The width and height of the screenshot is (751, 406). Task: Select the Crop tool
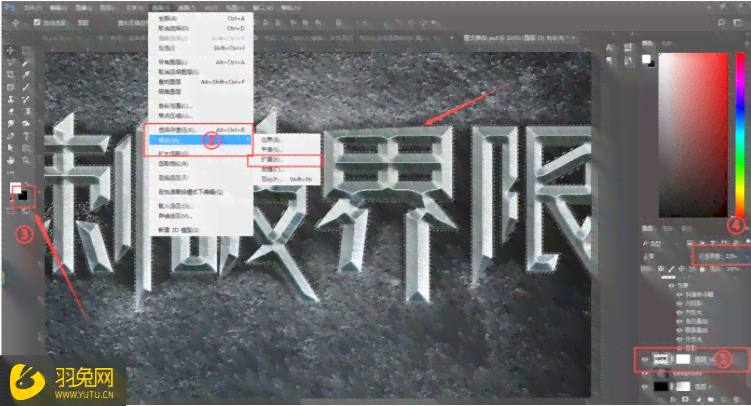[11, 75]
